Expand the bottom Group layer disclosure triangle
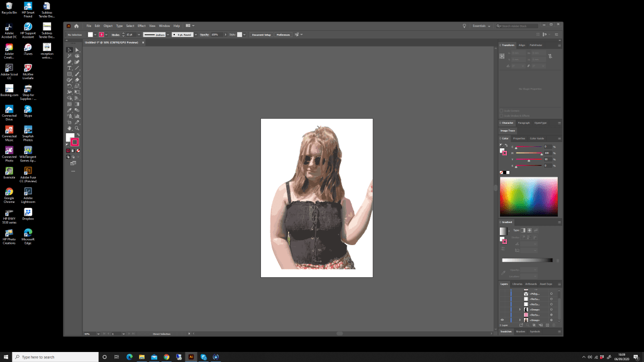The image size is (644, 362). pyautogui.click(x=519, y=320)
